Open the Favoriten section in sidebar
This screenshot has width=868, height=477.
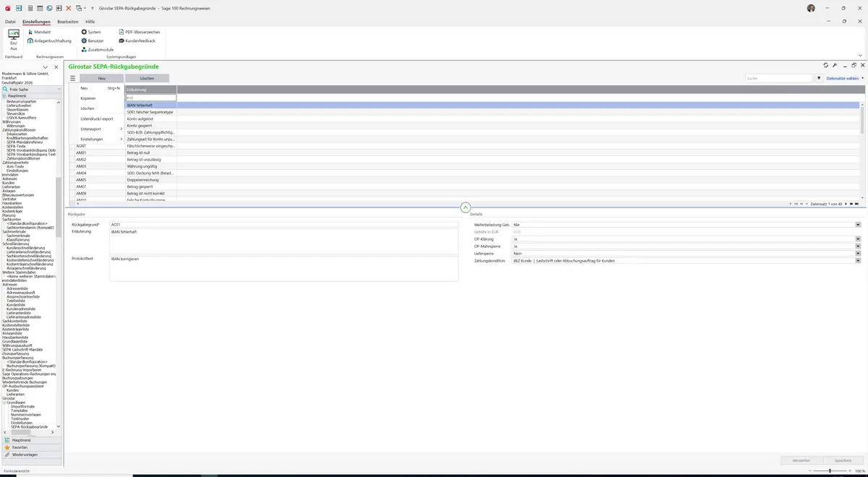[x=32, y=447]
